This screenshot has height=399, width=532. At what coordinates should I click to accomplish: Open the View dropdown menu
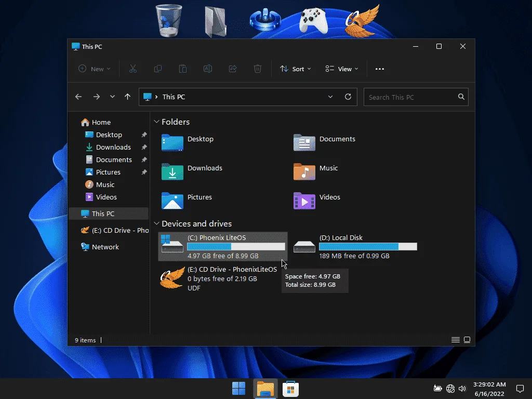(342, 69)
